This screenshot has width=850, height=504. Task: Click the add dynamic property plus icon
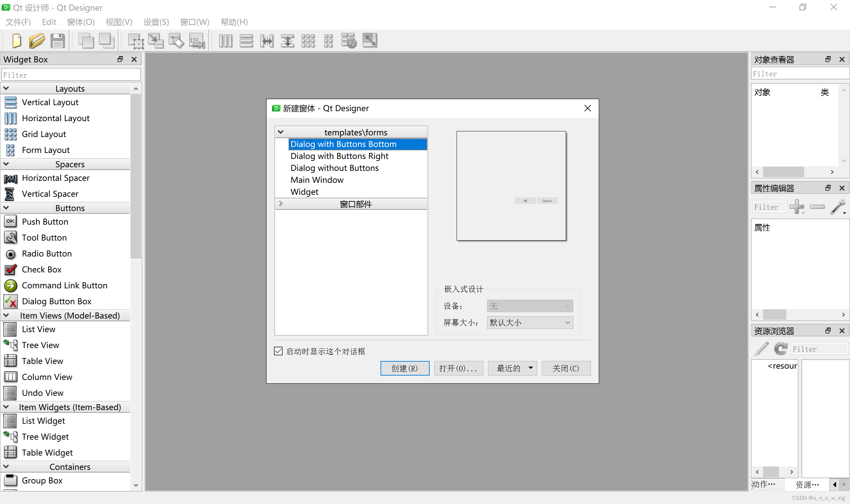click(x=797, y=206)
